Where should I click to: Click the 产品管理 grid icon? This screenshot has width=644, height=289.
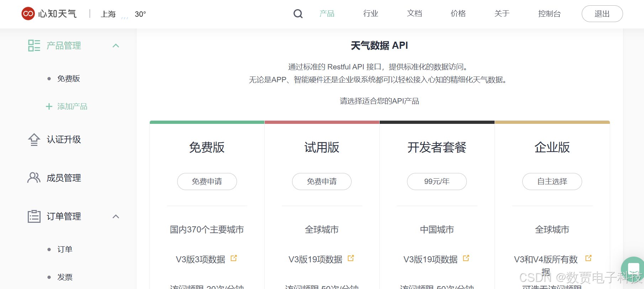click(34, 46)
